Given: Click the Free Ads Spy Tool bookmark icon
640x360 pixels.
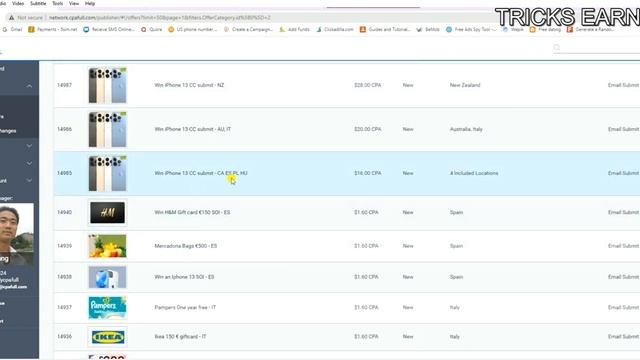Looking at the screenshot, I should (449, 29).
